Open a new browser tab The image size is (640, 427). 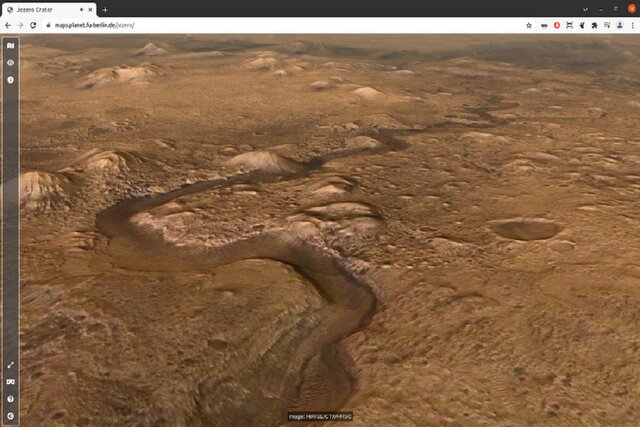click(105, 9)
